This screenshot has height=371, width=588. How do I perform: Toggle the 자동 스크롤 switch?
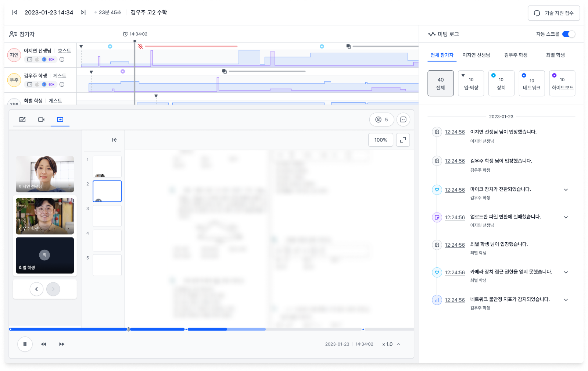tap(569, 34)
